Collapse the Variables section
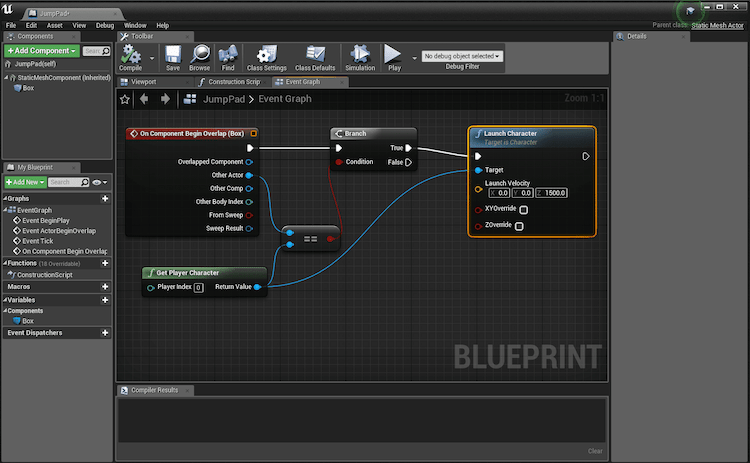Screen dimensions: 750x463 click(5, 300)
